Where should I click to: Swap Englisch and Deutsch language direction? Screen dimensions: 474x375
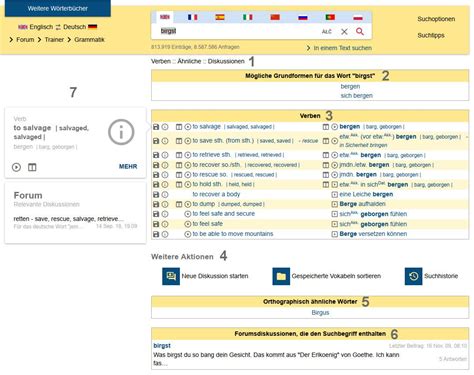[58, 27]
